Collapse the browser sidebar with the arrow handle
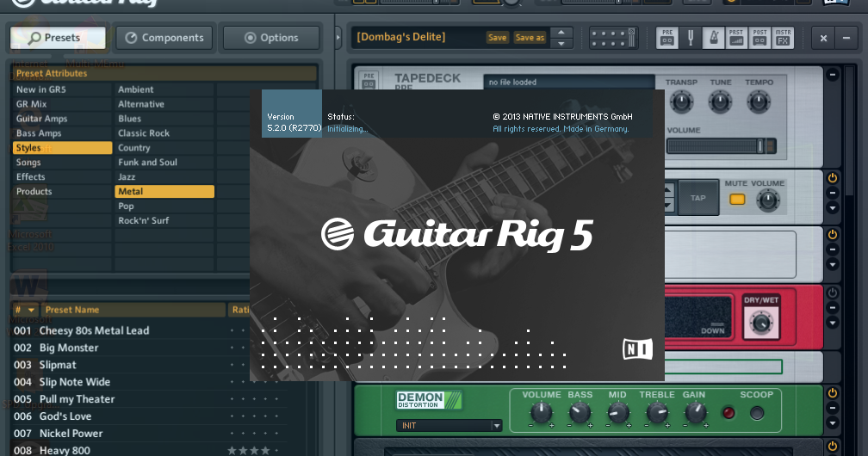Image resolution: width=868 pixels, height=456 pixels. (x=338, y=38)
